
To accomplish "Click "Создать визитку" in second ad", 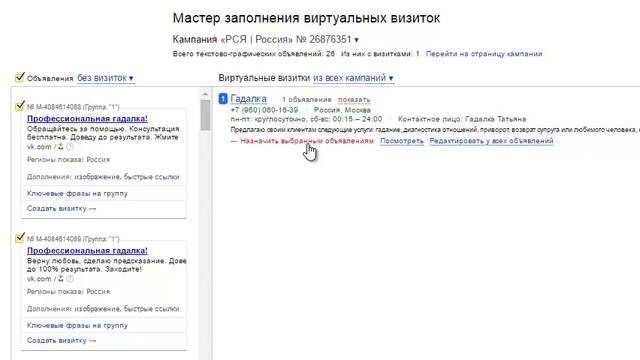I will pos(61,340).
